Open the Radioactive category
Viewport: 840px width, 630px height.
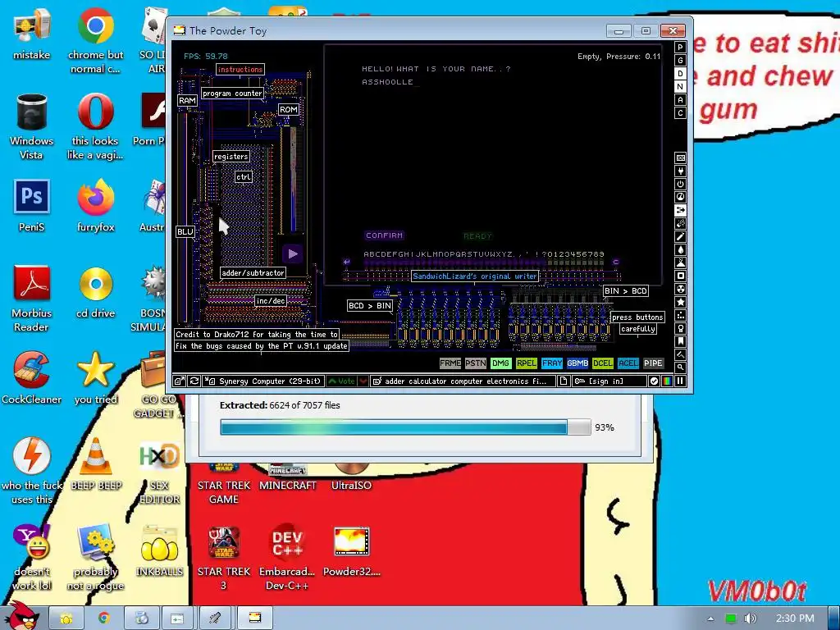coord(680,290)
